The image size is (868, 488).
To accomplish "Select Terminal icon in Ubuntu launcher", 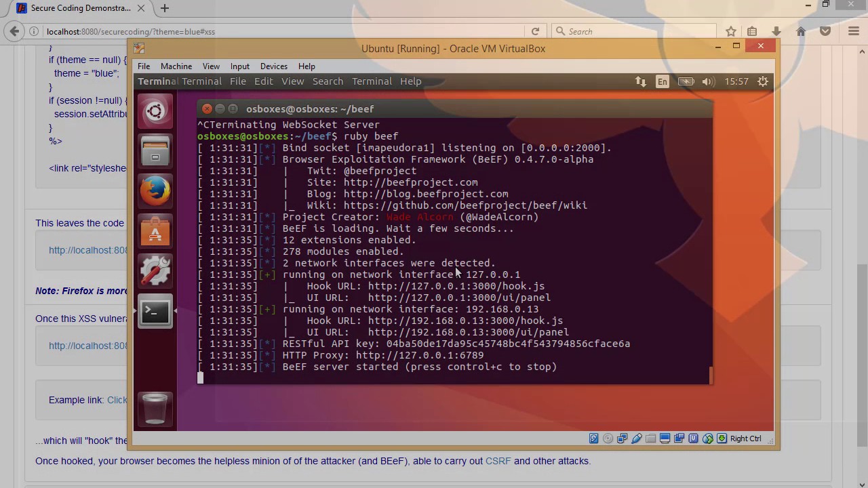I will pyautogui.click(x=155, y=312).
